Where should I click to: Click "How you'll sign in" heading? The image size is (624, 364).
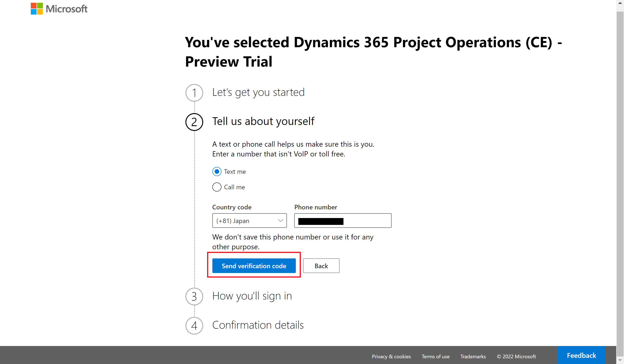(x=252, y=296)
